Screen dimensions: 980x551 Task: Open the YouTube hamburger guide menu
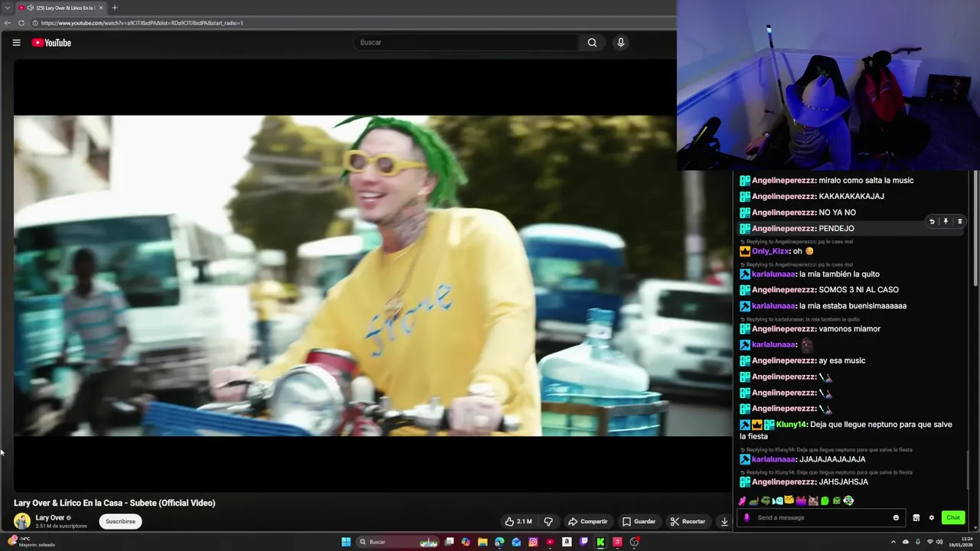16,43
